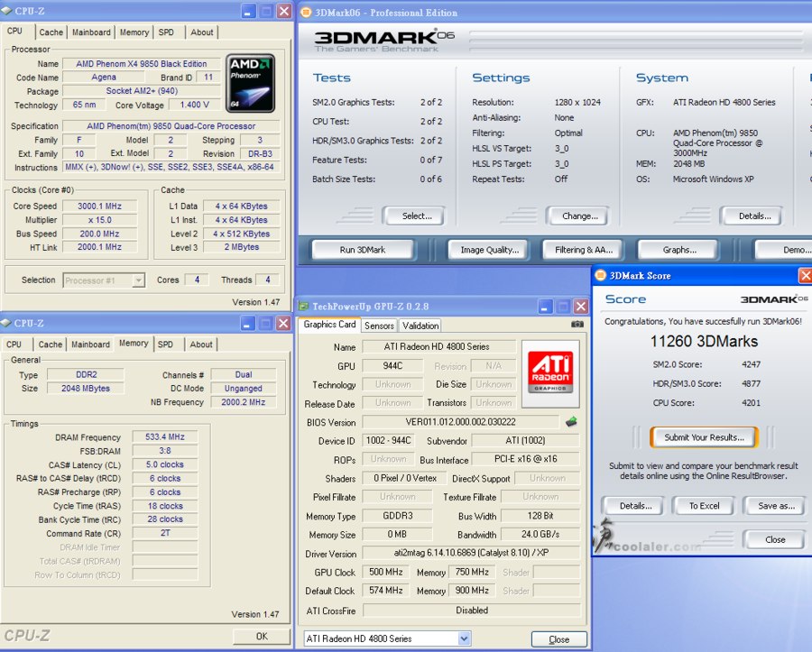Click Save as... in score window
The image size is (812, 652).
point(774,506)
